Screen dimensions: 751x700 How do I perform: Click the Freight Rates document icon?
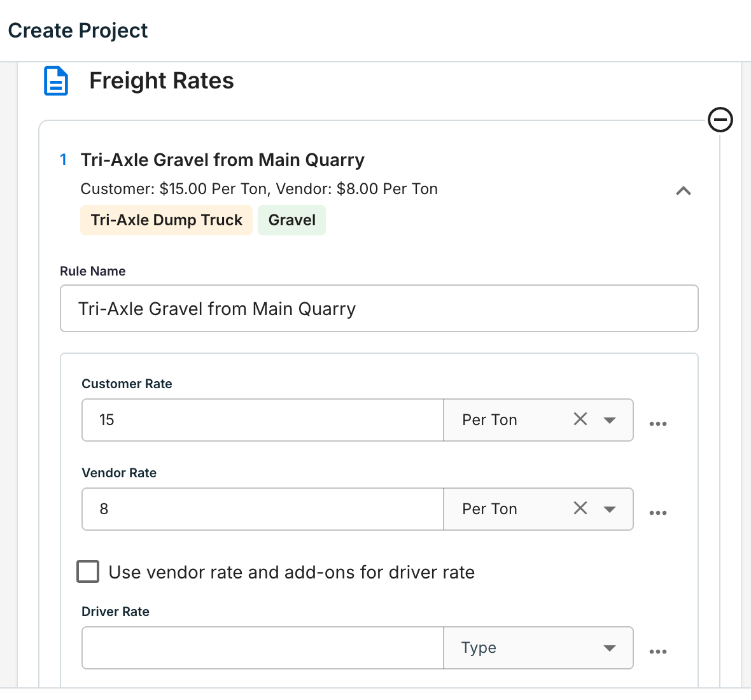56,81
